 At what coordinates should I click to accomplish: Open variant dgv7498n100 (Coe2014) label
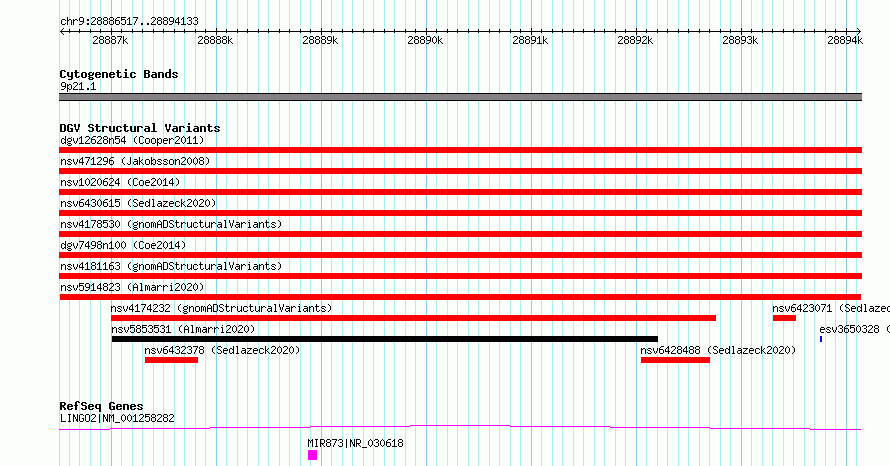pyautogui.click(x=123, y=245)
